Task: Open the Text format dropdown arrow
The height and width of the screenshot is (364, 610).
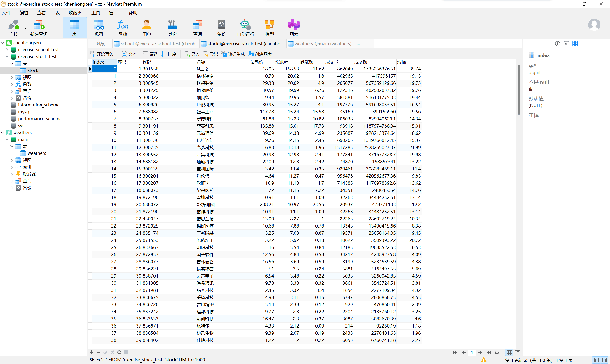Action: pos(140,54)
